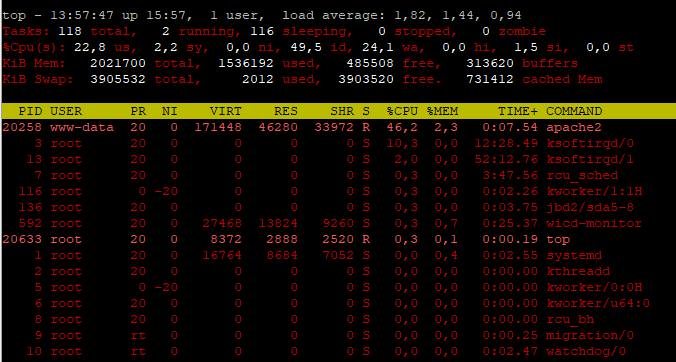Click the KiB Mem label

(34, 63)
